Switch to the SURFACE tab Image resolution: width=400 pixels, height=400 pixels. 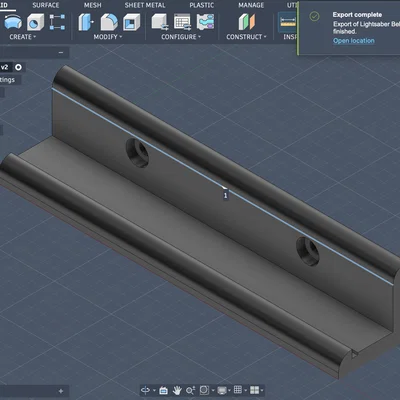(46, 5)
